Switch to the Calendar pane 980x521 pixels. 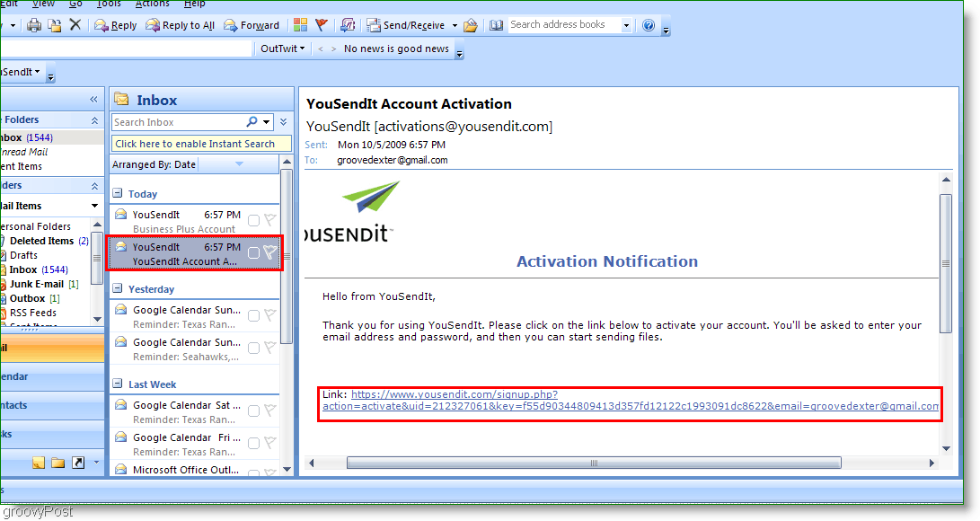(52, 376)
